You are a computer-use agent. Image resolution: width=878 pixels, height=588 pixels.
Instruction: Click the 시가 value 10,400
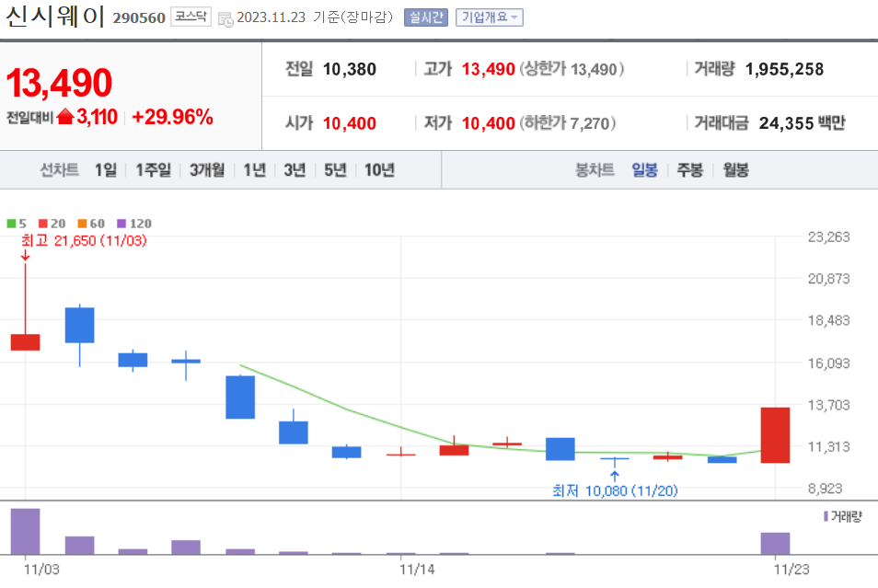point(350,123)
